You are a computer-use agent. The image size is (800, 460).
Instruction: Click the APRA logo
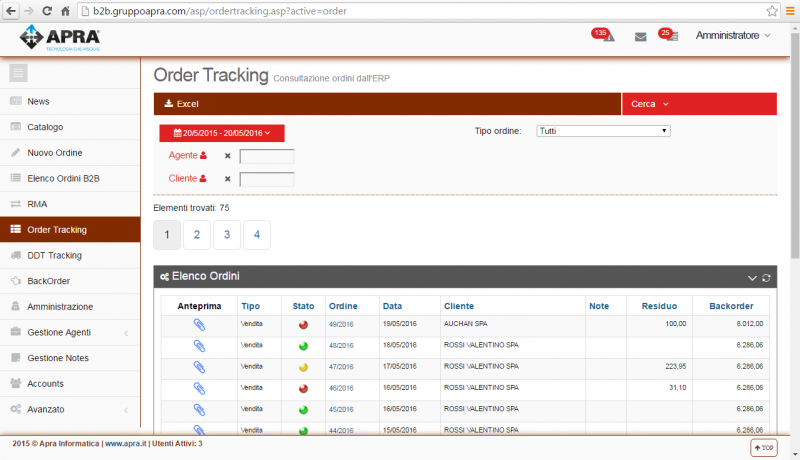[60, 38]
